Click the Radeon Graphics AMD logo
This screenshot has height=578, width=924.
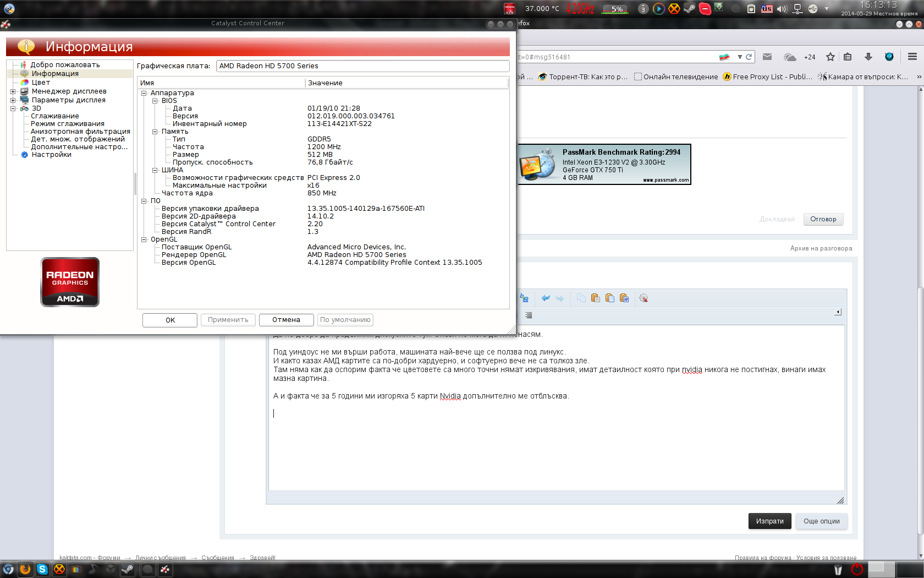click(70, 282)
